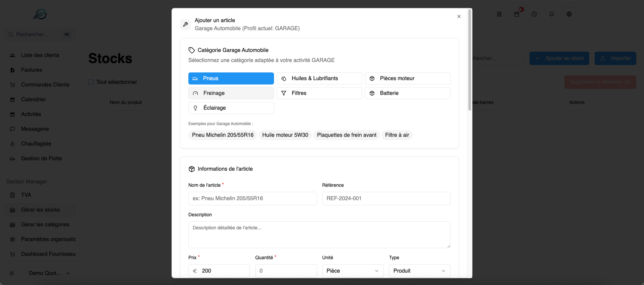Open Dashboard Fournisseur sidebar item
The image size is (644, 285).
(40, 254)
